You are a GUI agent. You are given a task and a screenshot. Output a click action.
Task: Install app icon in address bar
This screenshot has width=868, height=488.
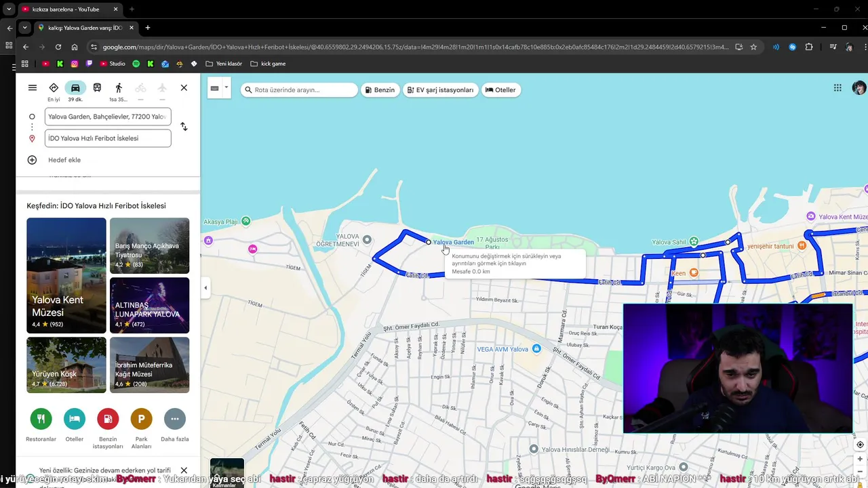(738, 47)
